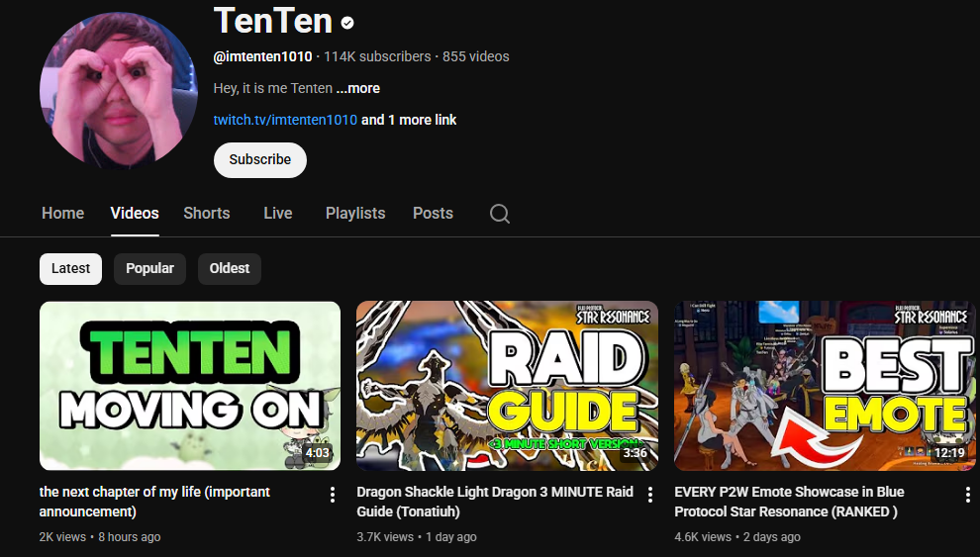Viewport: 980px width, 557px height.
Task: Switch to the Home tab
Action: pyautogui.click(x=62, y=214)
